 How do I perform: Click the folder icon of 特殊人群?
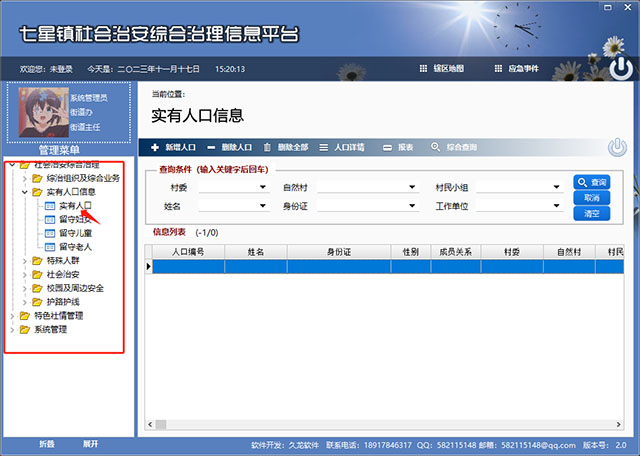pyautogui.click(x=37, y=260)
